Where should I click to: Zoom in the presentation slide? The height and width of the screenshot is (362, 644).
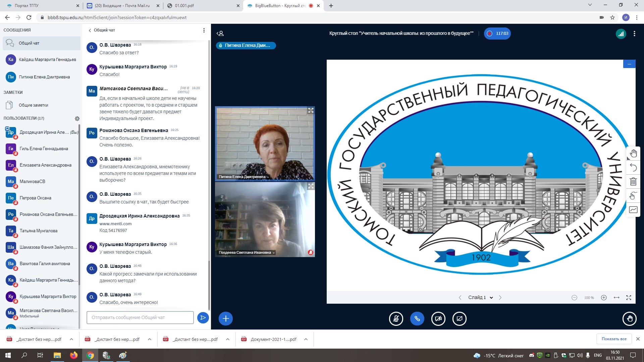604,298
